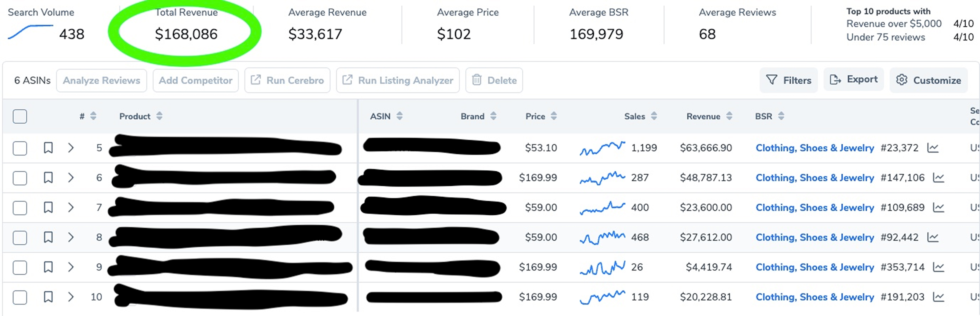Viewport: 980px width, 316px height.
Task: Open Clothing, Shoes & Jewelry link for #109,689
Action: click(x=815, y=208)
